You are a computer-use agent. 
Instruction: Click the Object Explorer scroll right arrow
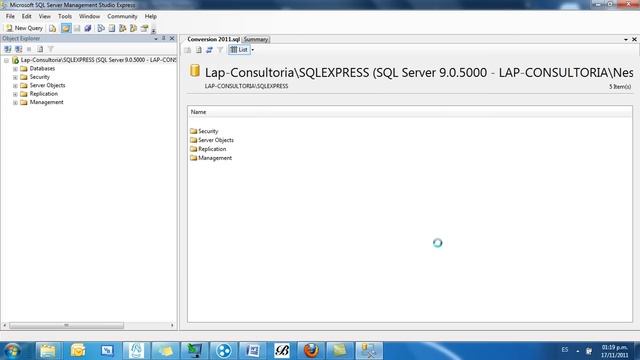coord(172,325)
